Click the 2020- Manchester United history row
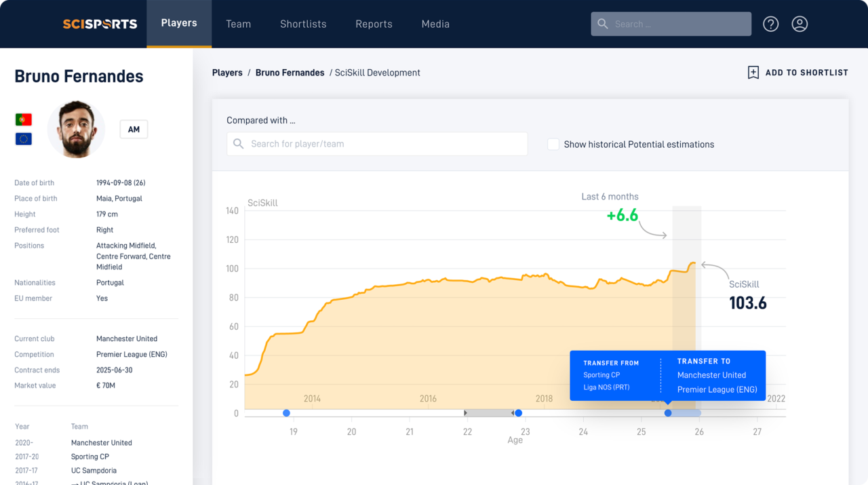 (x=73, y=442)
